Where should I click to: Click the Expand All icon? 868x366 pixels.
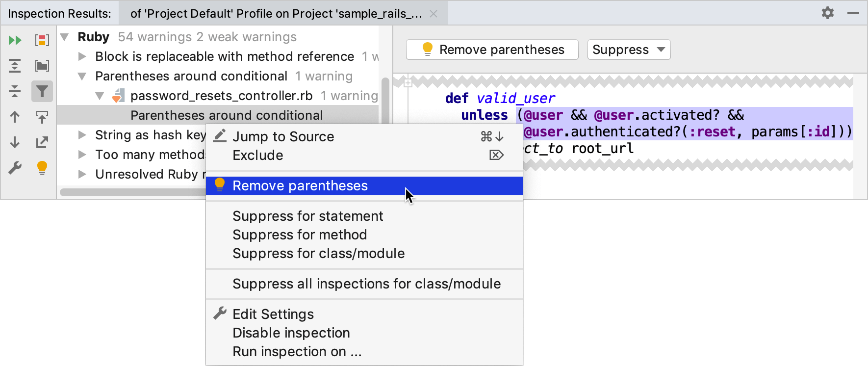[15, 66]
